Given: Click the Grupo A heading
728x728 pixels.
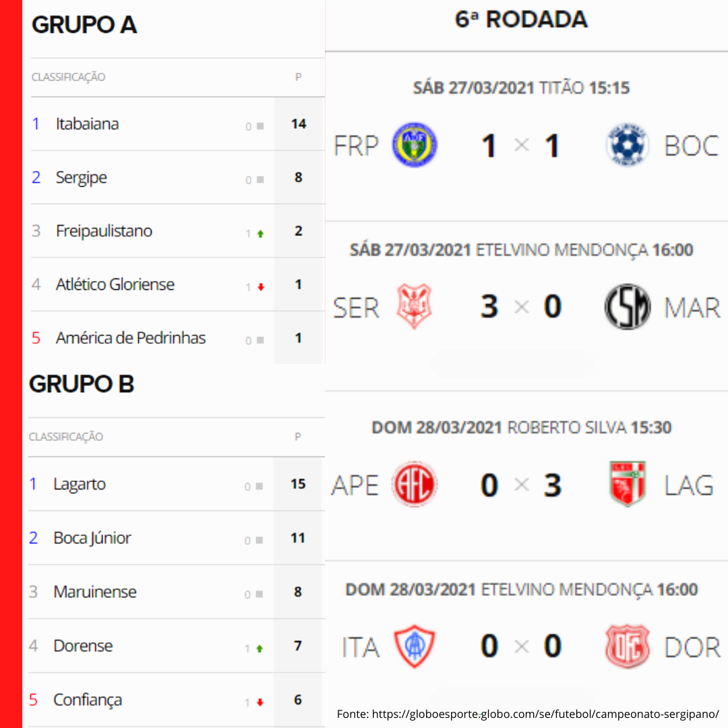Looking at the screenshot, I should [x=84, y=25].
